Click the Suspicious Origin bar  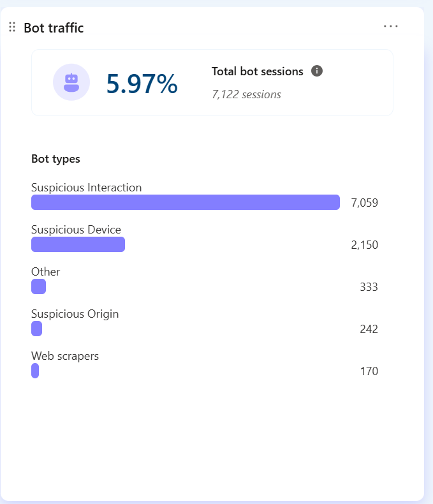36,329
